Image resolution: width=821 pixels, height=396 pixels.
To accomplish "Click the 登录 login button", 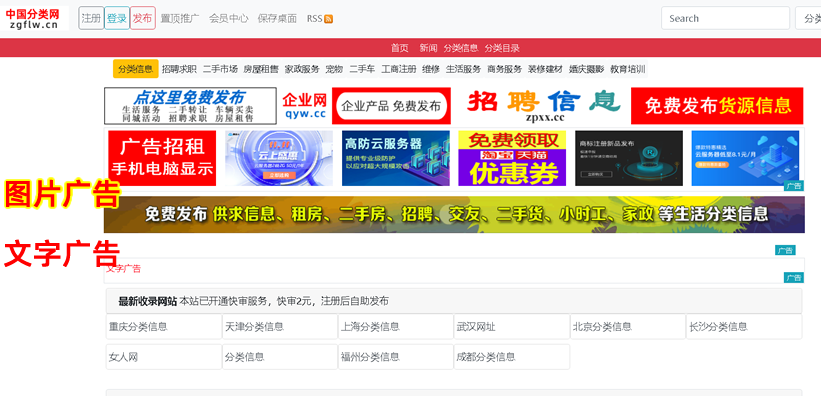I will click(x=117, y=18).
